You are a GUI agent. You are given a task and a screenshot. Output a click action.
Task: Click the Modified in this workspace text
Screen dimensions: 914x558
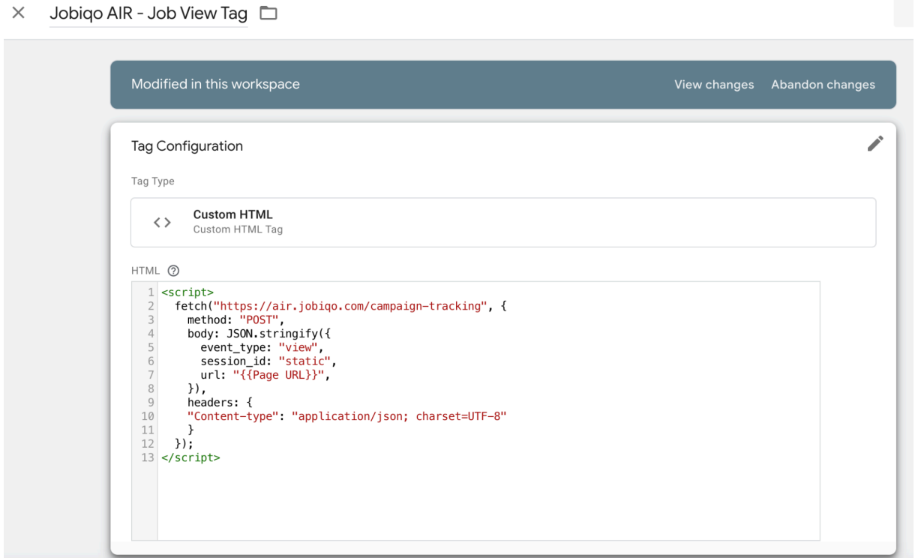coord(215,85)
